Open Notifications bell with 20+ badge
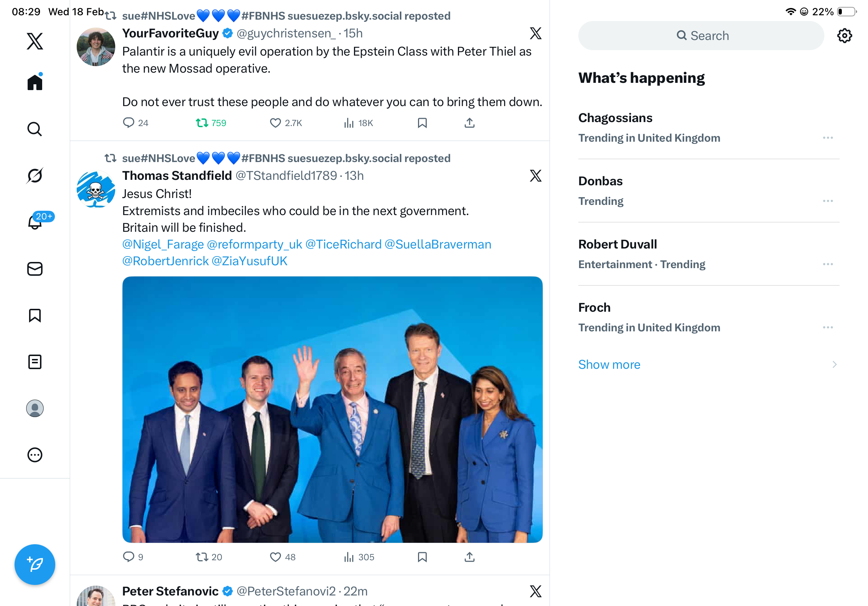This screenshot has height=606, width=868. coord(35,222)
